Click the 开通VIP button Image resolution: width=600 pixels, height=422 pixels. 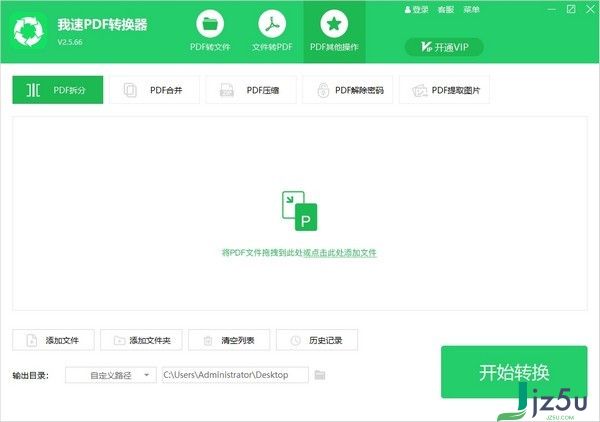click(x=444, y=47)
